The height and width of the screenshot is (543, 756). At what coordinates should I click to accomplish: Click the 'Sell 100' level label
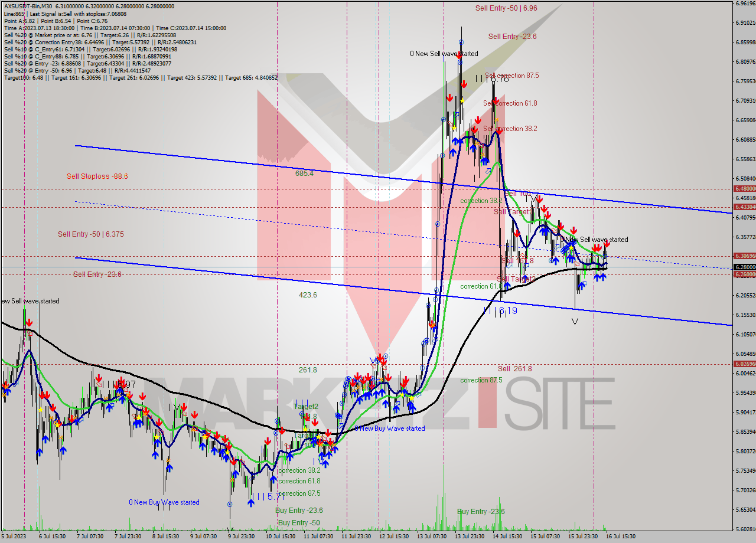point(519,194)
